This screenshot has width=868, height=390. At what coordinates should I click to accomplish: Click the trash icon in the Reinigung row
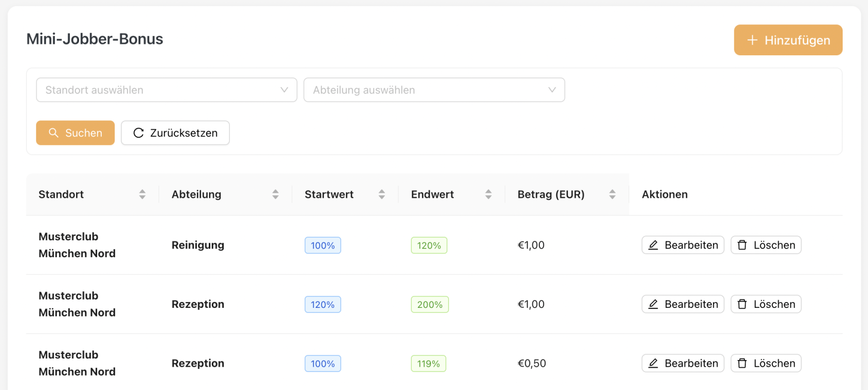(x=742, y=245)
